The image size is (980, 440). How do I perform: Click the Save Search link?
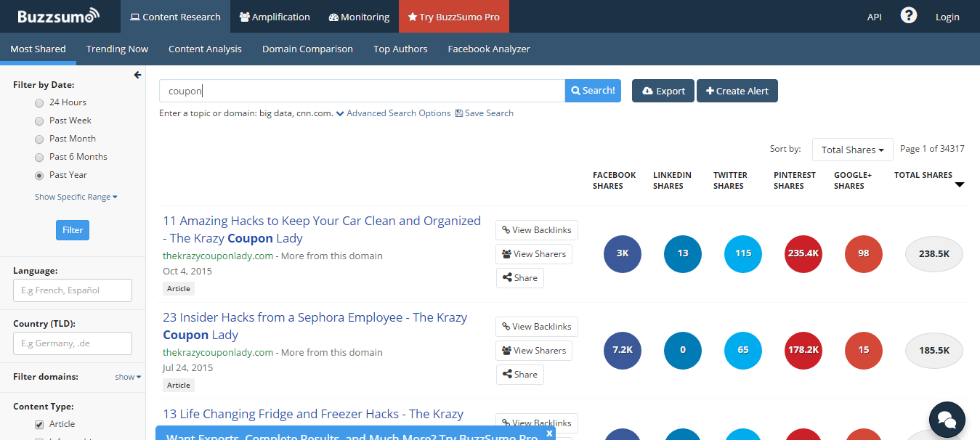[x=485, y=113]
